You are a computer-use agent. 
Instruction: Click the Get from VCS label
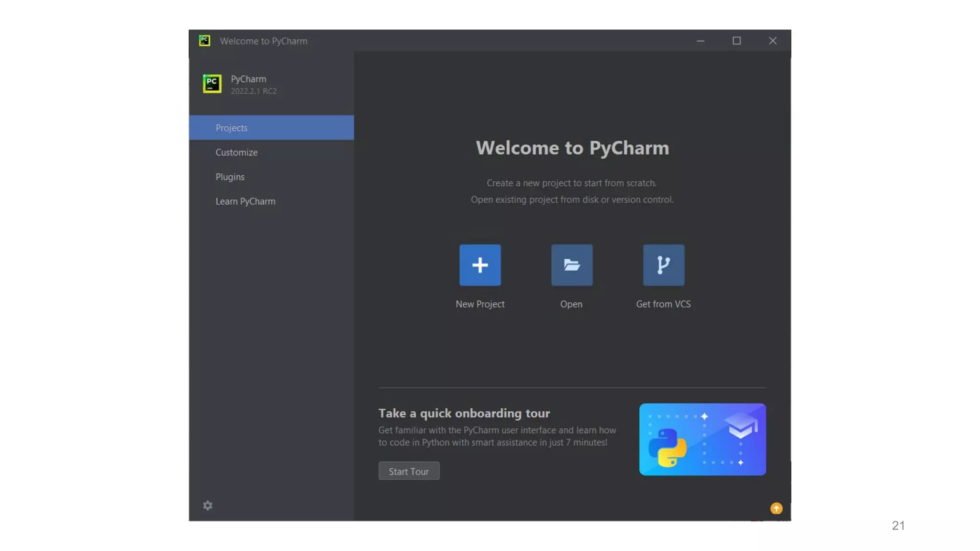[663, 304]
